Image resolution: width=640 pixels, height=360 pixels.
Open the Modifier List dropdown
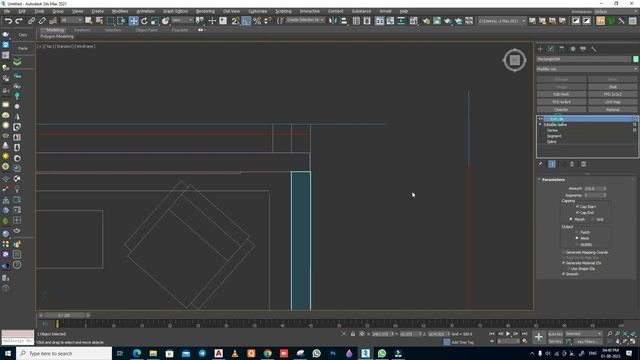coord(587,69)
